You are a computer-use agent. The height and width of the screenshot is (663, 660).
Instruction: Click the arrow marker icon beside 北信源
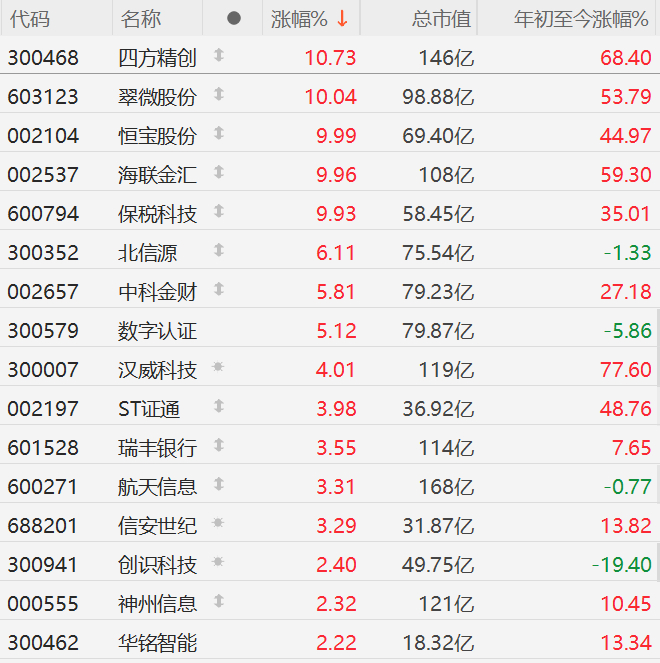pos(219,250)
